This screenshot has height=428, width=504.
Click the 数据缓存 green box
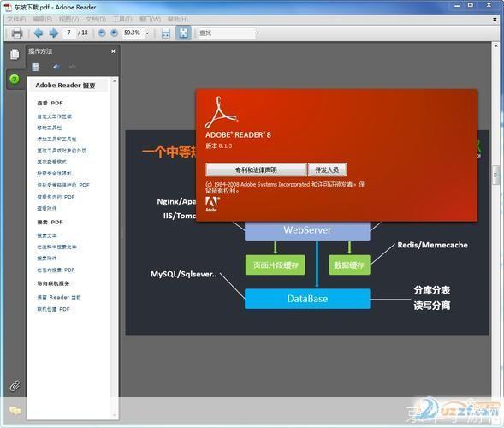349,265
